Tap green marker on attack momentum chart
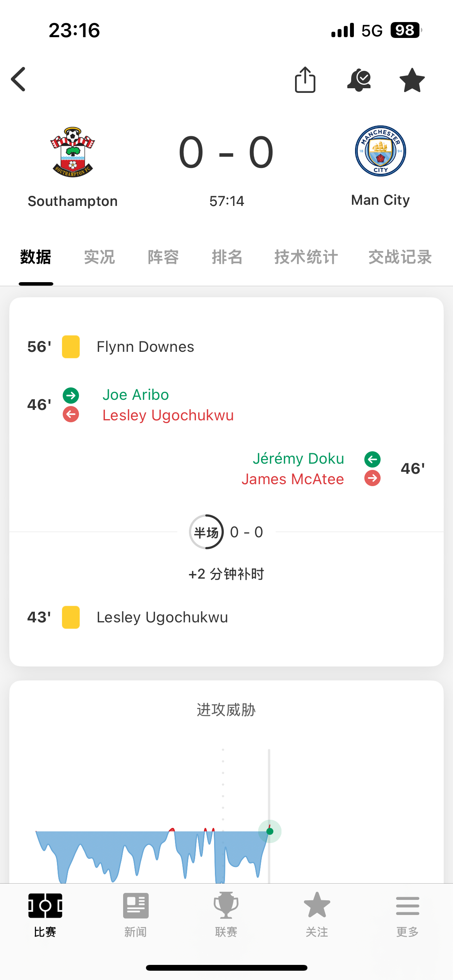 pyautogui.click(x=270, y=831)
